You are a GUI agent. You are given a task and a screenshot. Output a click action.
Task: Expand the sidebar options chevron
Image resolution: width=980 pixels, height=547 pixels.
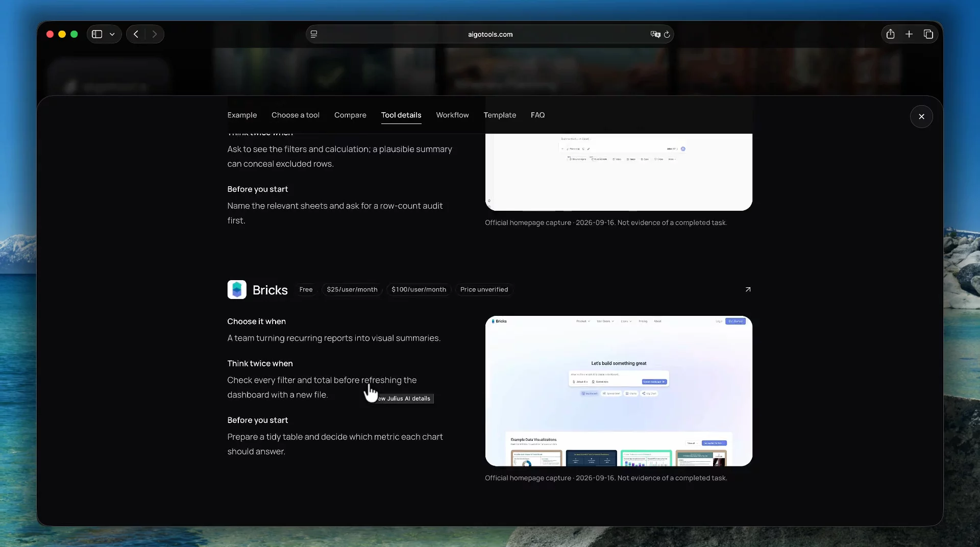(112, 34)
